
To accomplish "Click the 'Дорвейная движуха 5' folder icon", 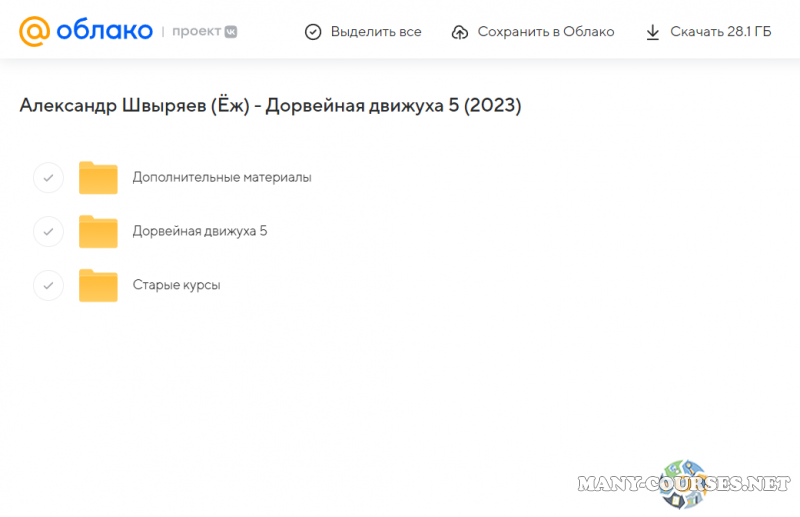I will (98, 231).
